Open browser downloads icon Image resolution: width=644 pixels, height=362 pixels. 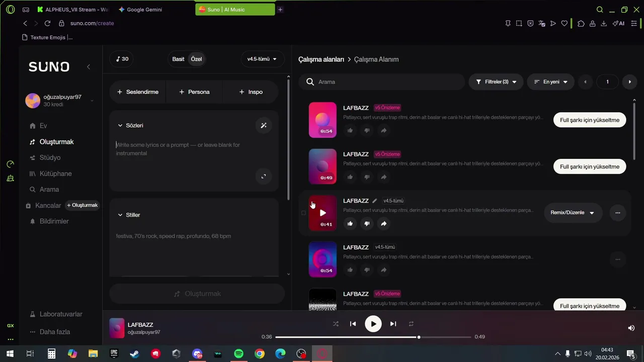point(604,23)
